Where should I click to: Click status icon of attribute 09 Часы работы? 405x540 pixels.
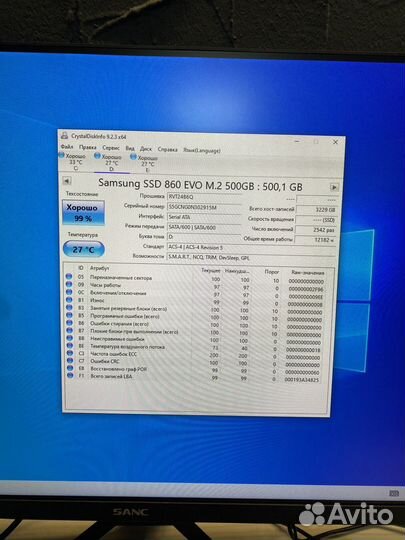(x=69, y=284)
